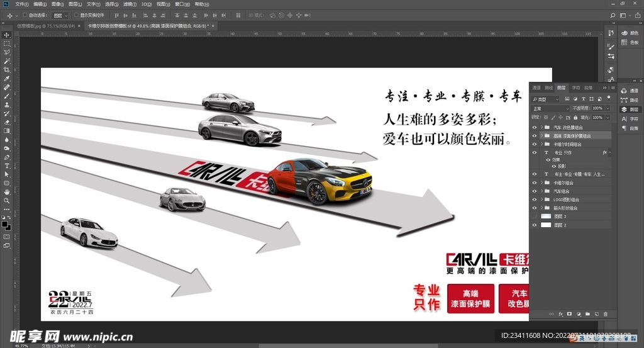Open the blend mode 正常 dropdown

click(550, 108)
